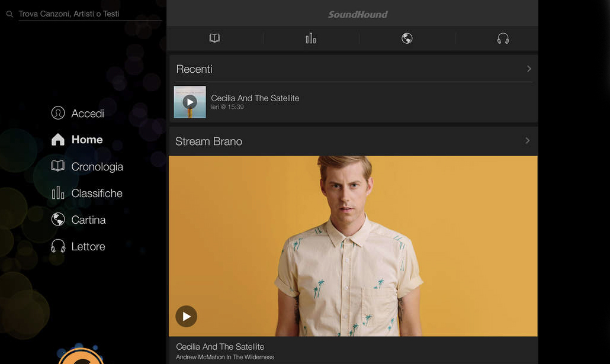The image size is (610, 364).
Task: Open Cronologia in the sidebar
Action: [x=97, y=167]
